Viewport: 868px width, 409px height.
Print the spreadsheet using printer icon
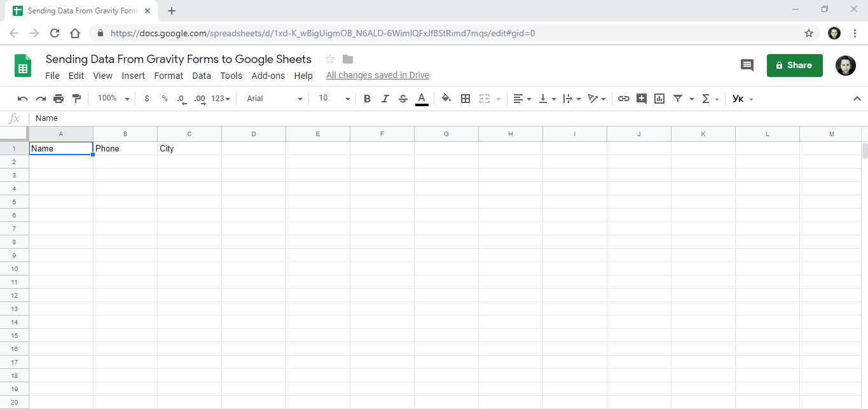coord(59,99)
